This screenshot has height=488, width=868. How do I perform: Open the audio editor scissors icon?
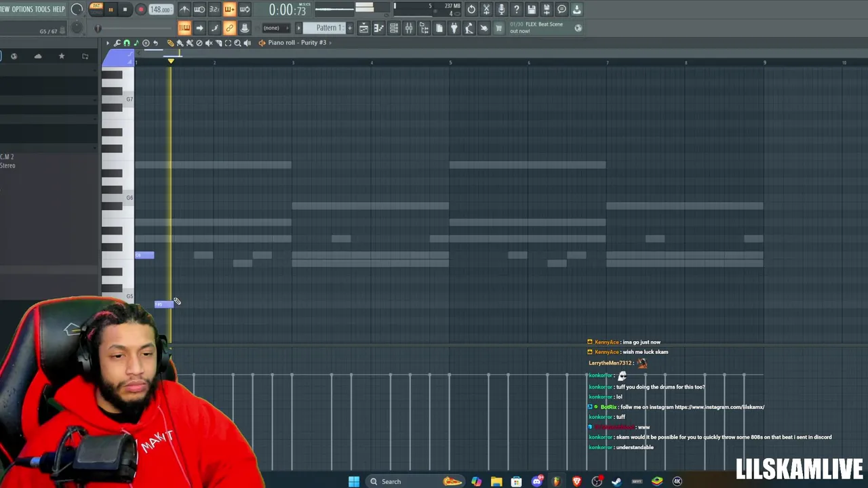[486, 9]
